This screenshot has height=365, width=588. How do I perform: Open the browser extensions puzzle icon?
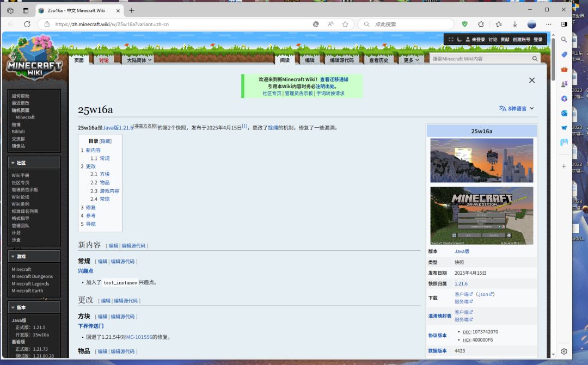click(x=481, y=24)
